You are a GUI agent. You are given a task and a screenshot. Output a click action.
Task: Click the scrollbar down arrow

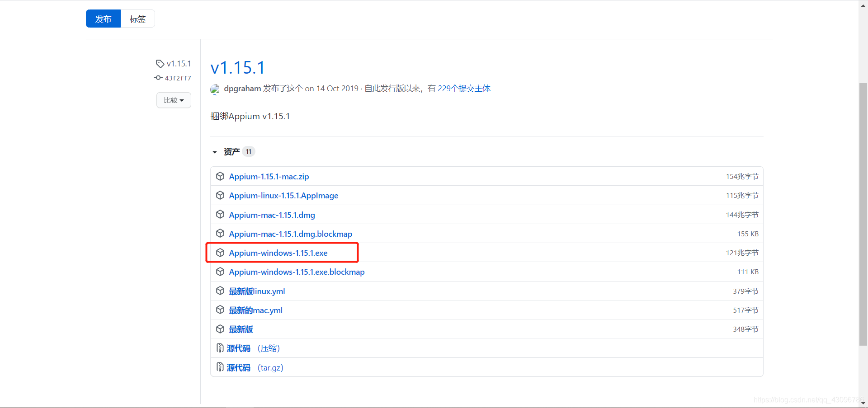point(863,403)
